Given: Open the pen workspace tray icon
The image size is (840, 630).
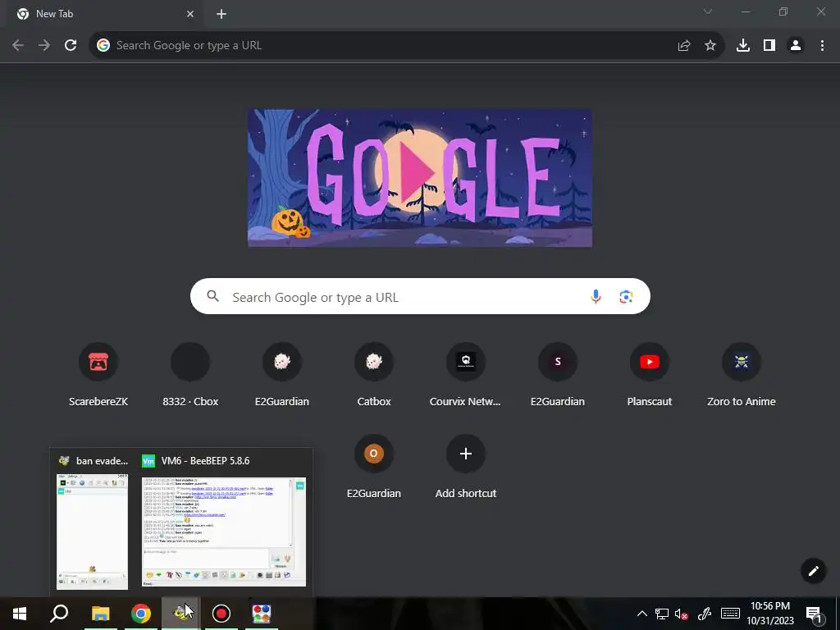Looking at the screenshot, I should tap(704, 614).
